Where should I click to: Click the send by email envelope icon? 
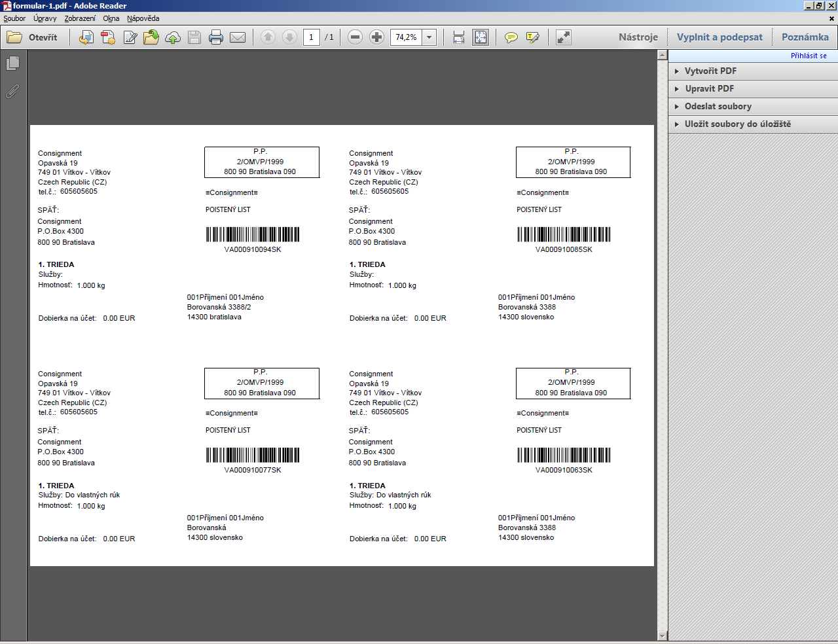(238, 37)
